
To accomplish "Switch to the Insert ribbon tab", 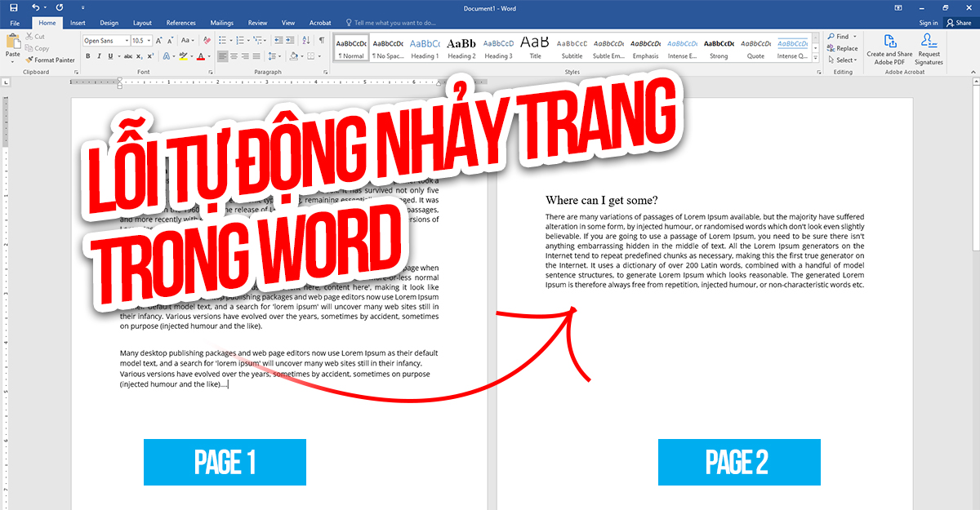I will click(78, 22).
